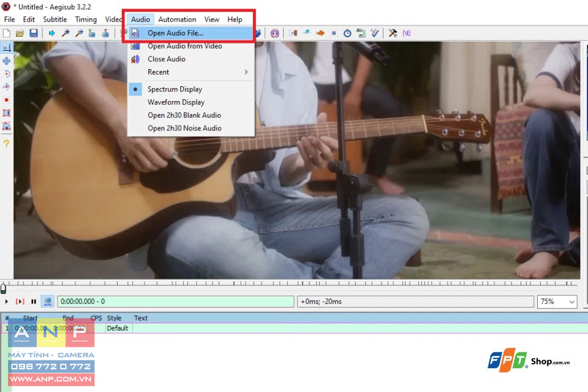
Task: Click the 0:00:00.000 - 0 time field
Action: pyautogui.click(x=176, y=301)
